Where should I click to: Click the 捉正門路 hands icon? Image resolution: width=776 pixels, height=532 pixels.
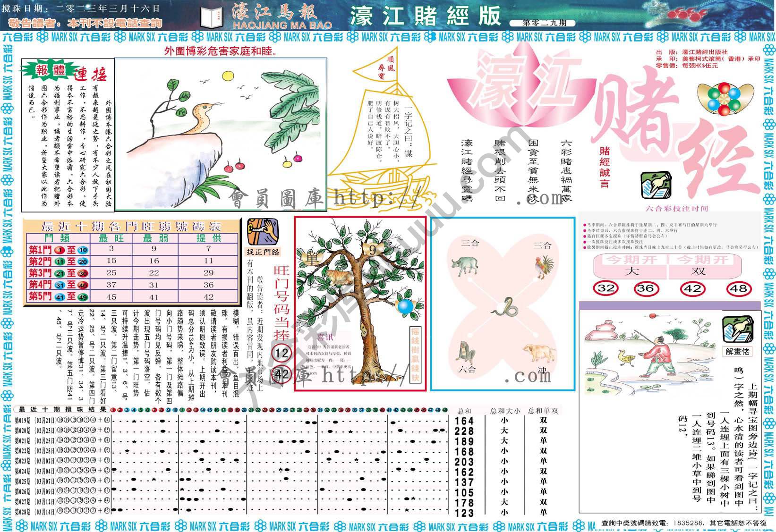(263, 232)
